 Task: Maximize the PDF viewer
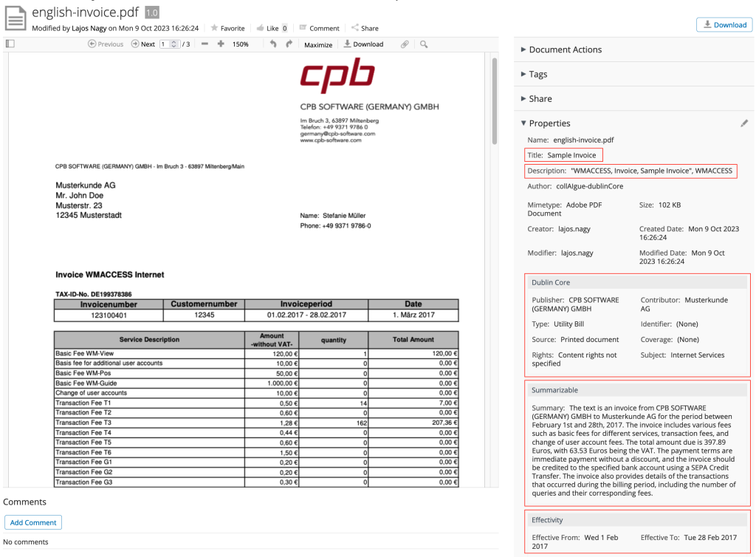tap(318, 44)
